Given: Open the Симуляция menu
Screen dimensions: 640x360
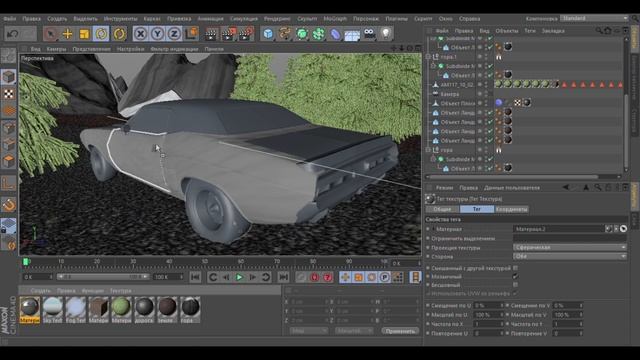Looking at the screenshot, I should [244, 19].
